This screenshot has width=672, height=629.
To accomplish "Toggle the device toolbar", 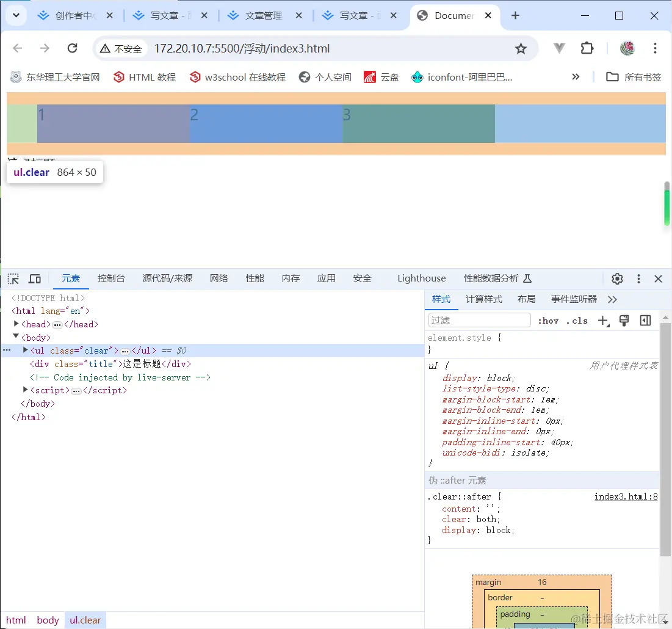I will point(35,278).
